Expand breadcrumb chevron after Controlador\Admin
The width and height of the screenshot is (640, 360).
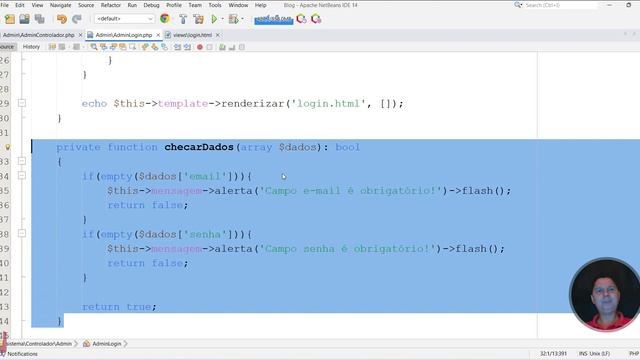[76, 344]
